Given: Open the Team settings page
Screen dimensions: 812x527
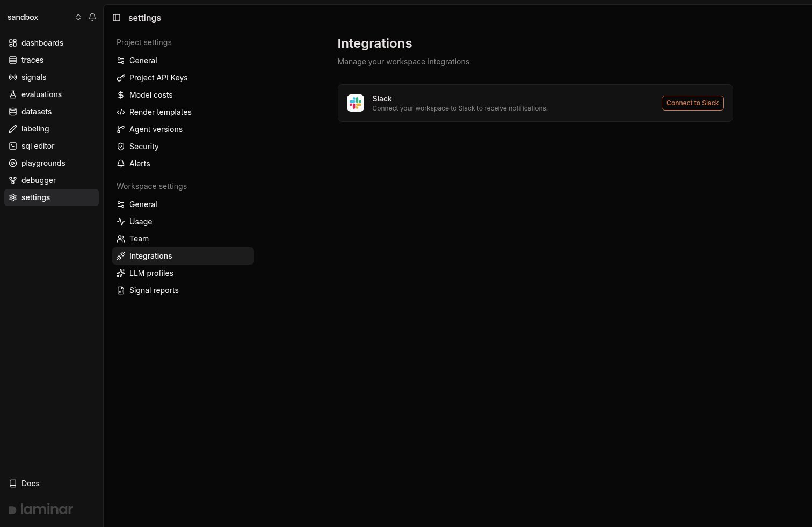Looking at the screenshot, I should coord(183,239).
